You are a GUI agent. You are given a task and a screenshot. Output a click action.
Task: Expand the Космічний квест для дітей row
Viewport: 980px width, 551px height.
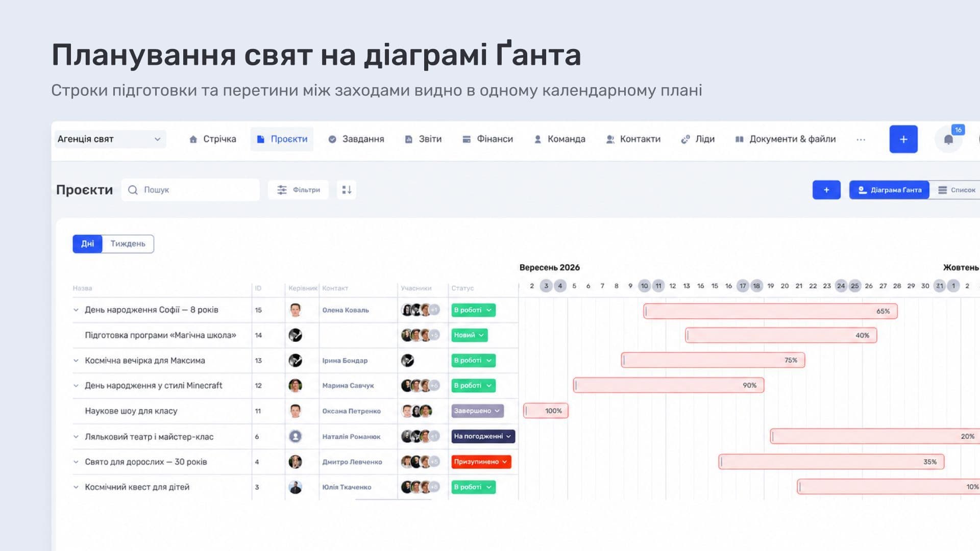pos(76,487)
